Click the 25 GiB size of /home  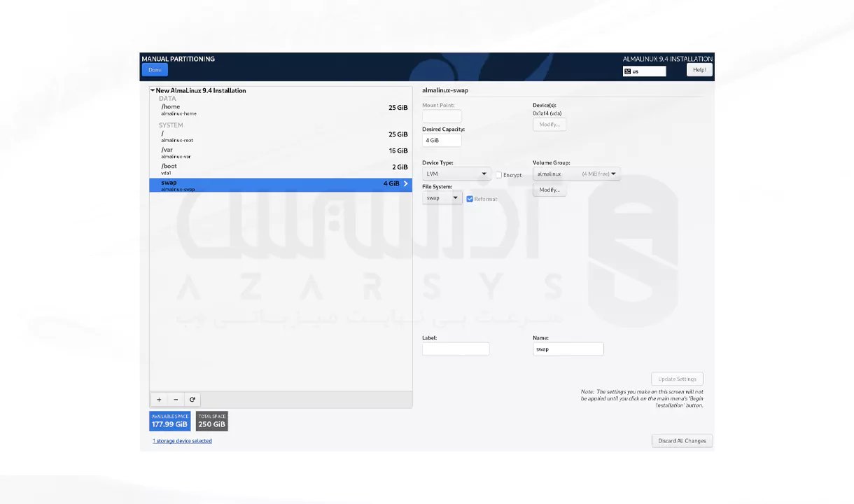(x=398, y=108)
